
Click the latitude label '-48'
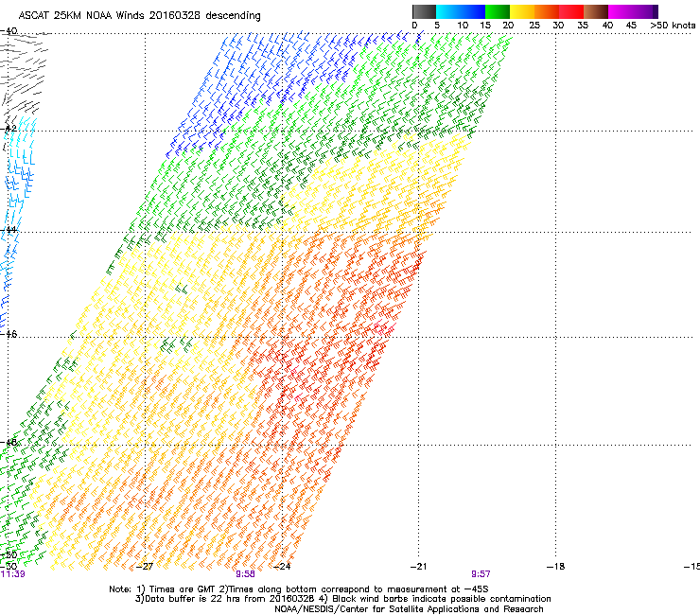[x=9, y=442]
